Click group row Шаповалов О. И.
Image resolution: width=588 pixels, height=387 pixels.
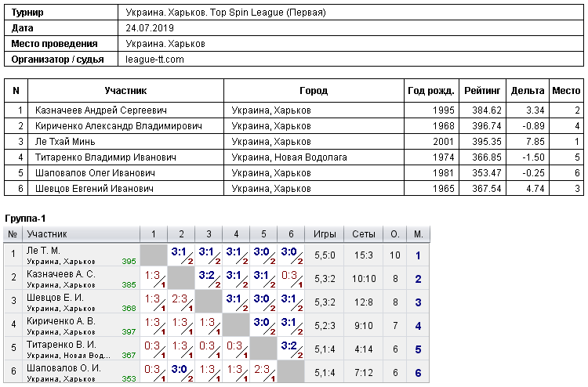coord(216,372)
